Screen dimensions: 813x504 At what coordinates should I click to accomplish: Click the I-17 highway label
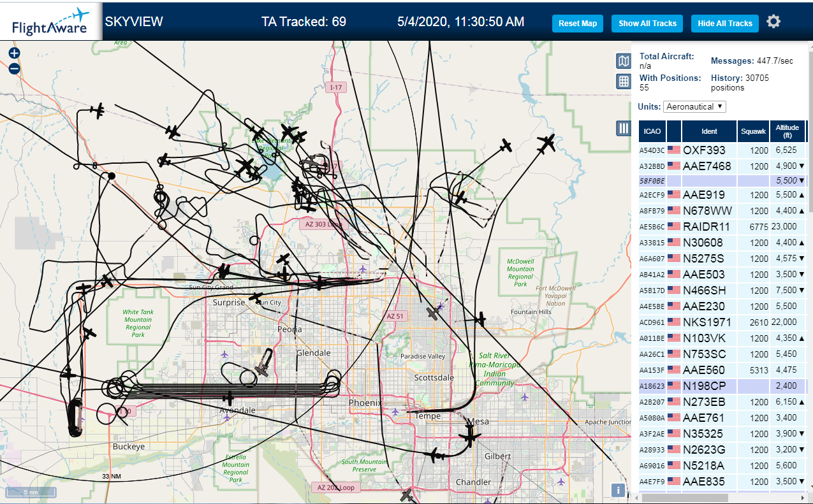(x=335, y=87)
